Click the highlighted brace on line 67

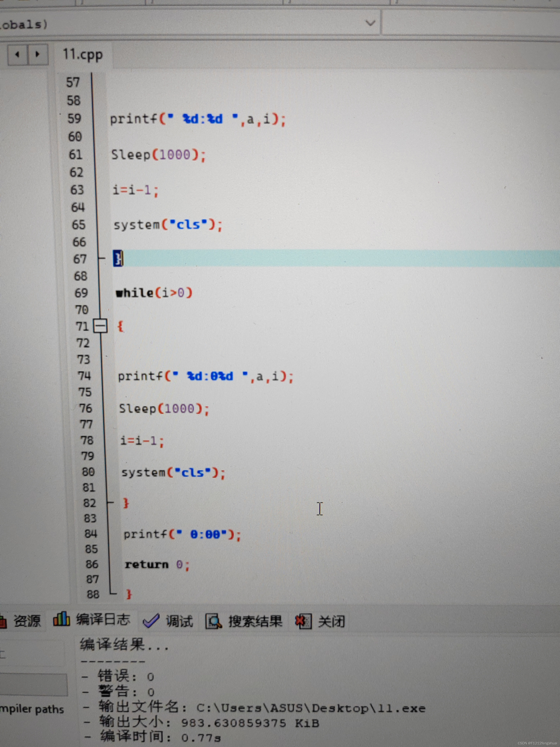click(x=118, y=259)
